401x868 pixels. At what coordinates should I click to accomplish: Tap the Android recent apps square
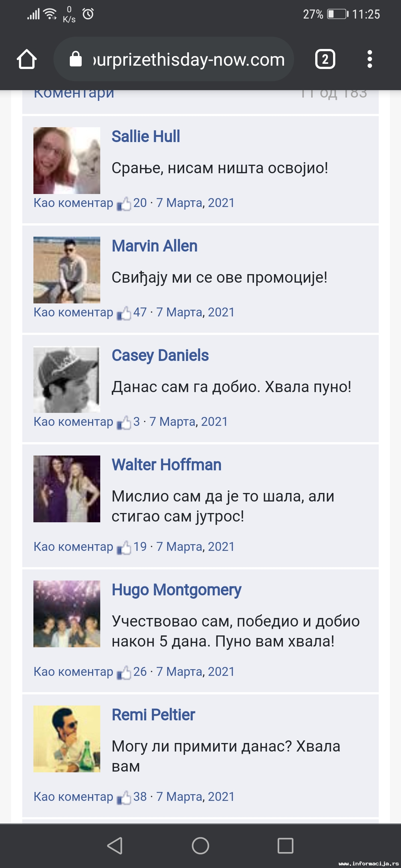(x=286, y=846)
